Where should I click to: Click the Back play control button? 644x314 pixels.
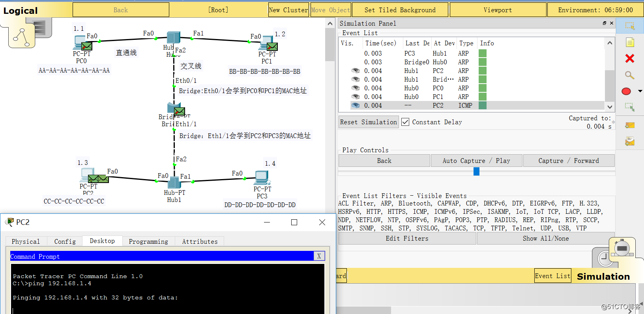(384, 161)
